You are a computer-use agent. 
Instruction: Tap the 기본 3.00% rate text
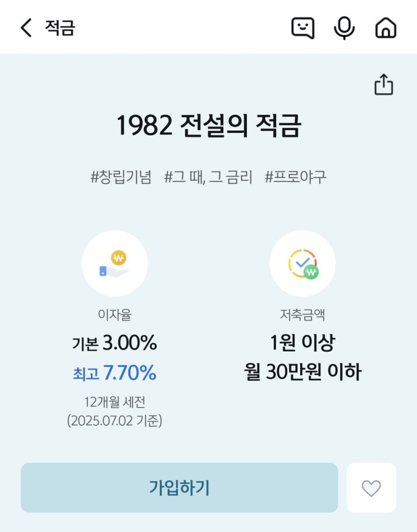click(114, 343)
